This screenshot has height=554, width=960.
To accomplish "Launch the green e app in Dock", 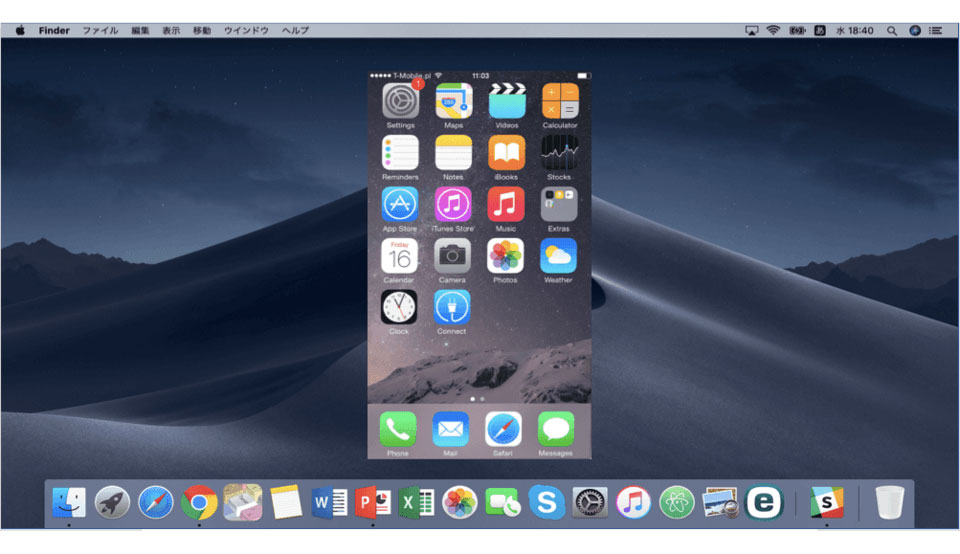I will (x=763, y=503).
